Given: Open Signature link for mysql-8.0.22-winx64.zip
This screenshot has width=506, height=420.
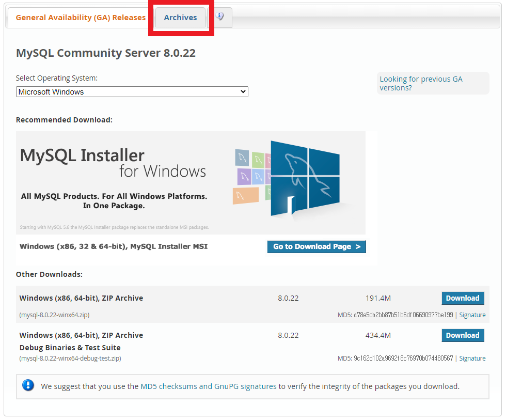Looking at the screenshot, I should 472,315.
